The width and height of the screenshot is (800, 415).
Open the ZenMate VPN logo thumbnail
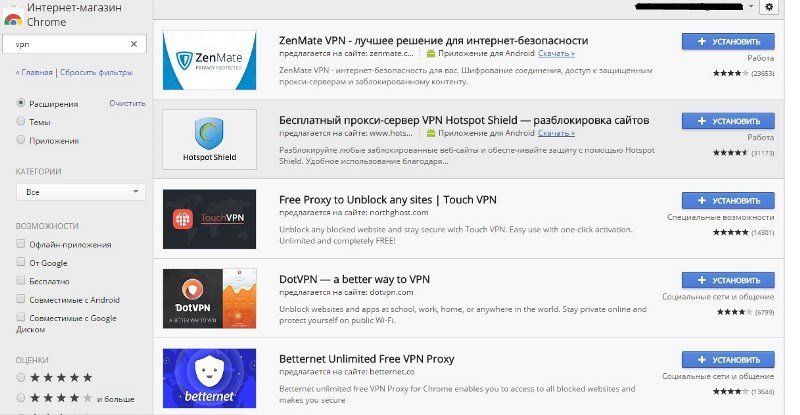209,60
